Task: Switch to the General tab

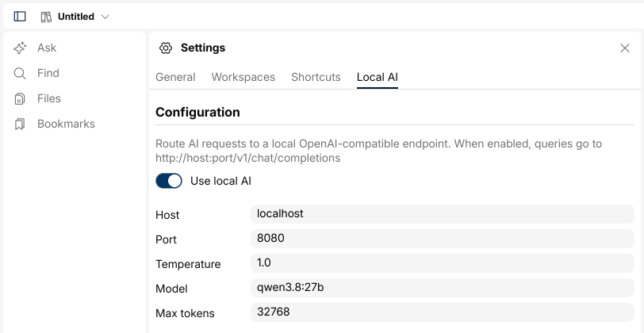Action: click(x=175, y=77)
